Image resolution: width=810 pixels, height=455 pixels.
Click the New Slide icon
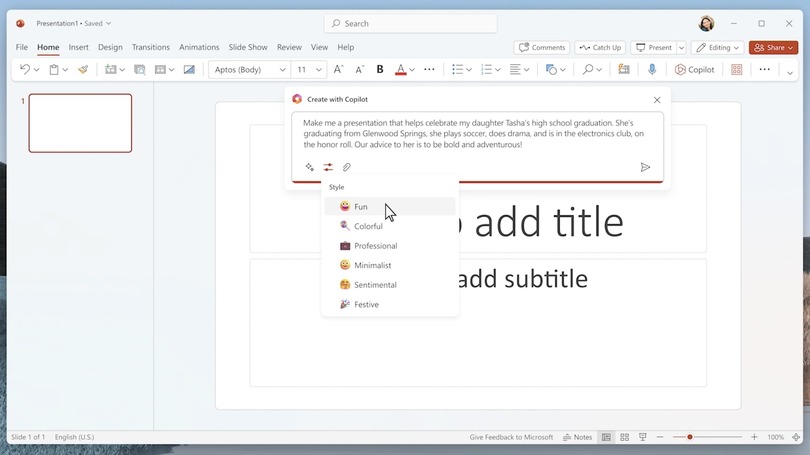point(110,69)
